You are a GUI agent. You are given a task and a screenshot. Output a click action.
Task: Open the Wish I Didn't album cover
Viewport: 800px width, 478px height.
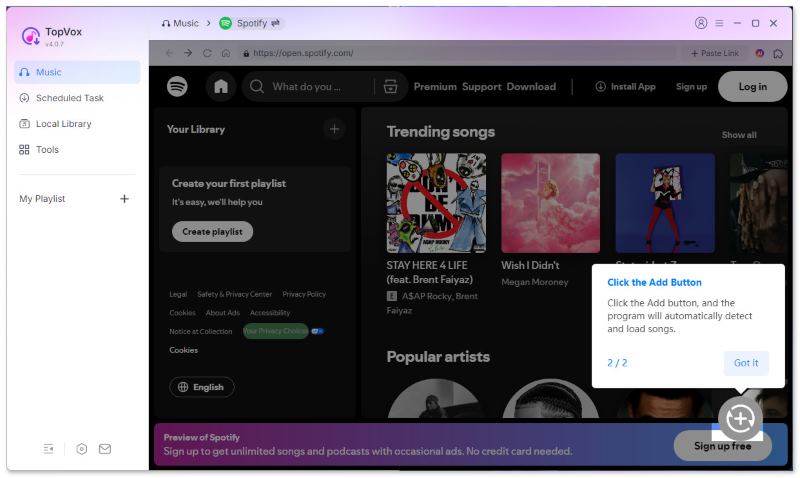(x=551, y=203)
